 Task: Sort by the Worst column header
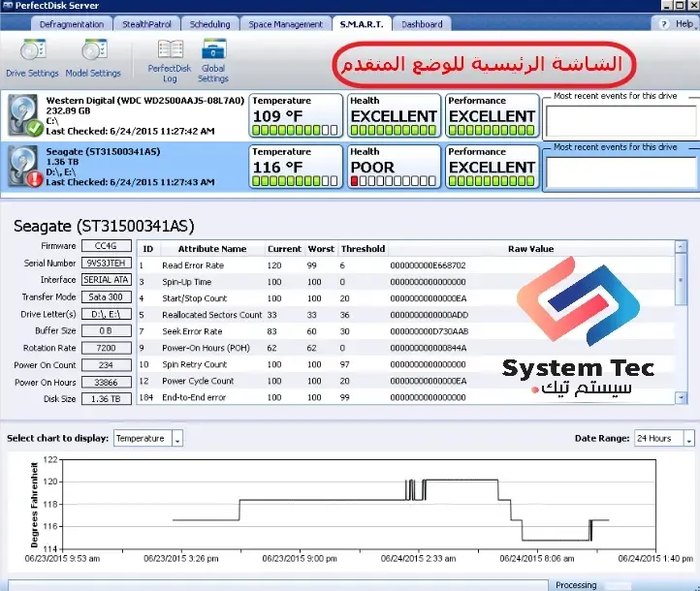tap(321, 249)
